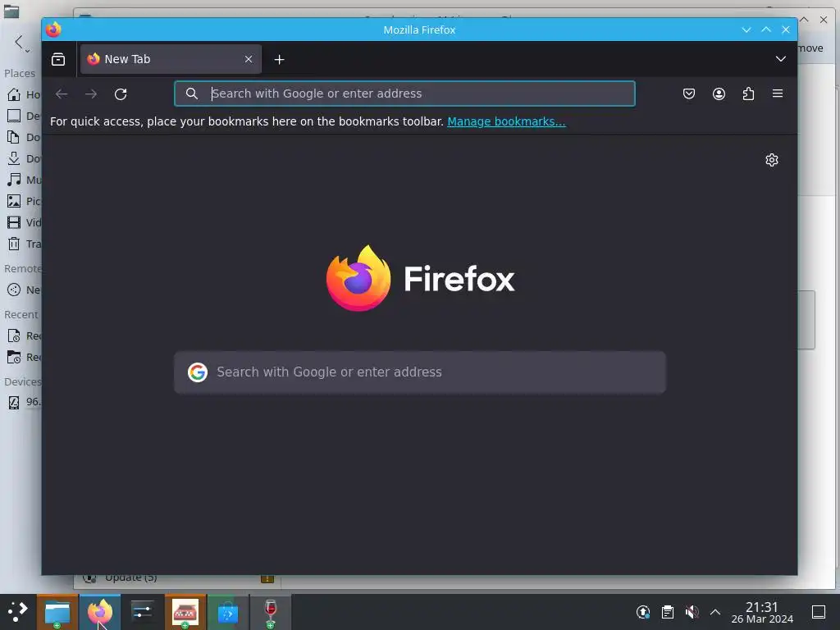This screenshot has height=630, width=840.
Task: Open Videos in file manager Places
Action: click(x=22, y=223)
